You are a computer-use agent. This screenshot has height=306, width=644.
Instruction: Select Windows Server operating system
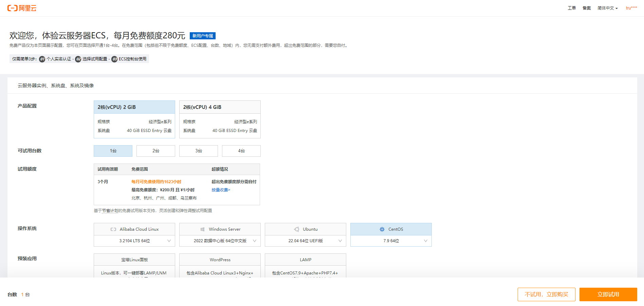coord(220,229)
